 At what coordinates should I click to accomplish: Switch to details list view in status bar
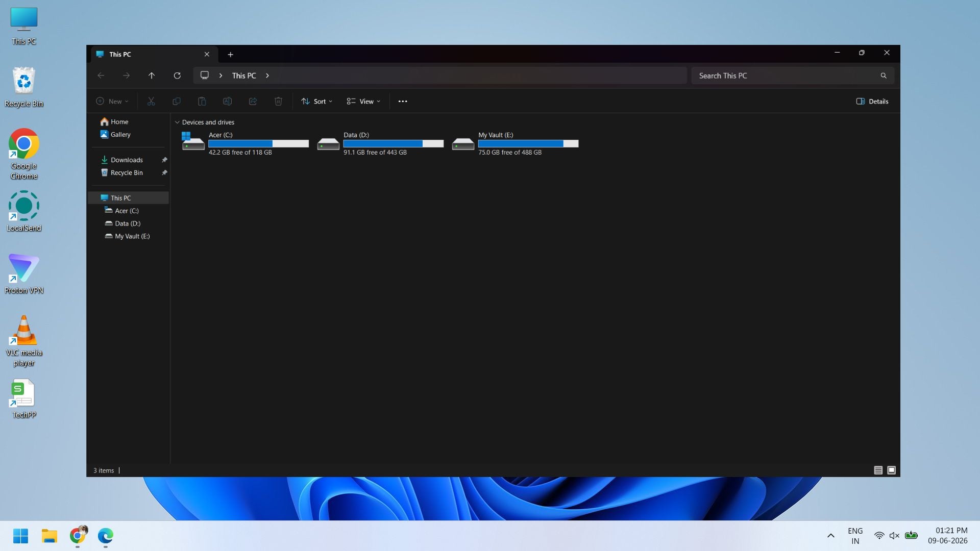pos(878,470)
